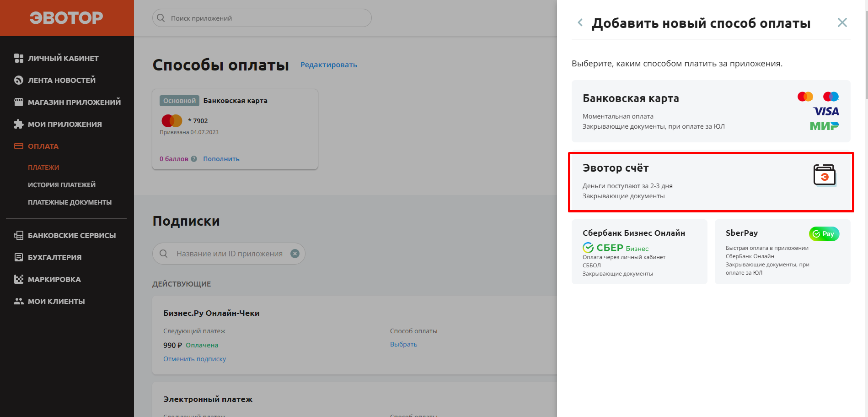
Task: Focus the Поиск приложений search field
Action: point(262,18)
